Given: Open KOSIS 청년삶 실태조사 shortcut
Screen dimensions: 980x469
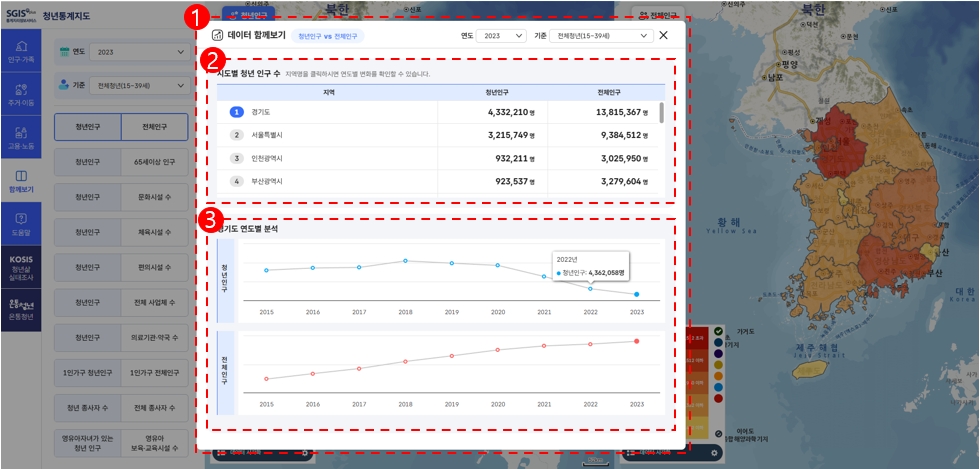Looking at the screenshot, I should 21,265.
